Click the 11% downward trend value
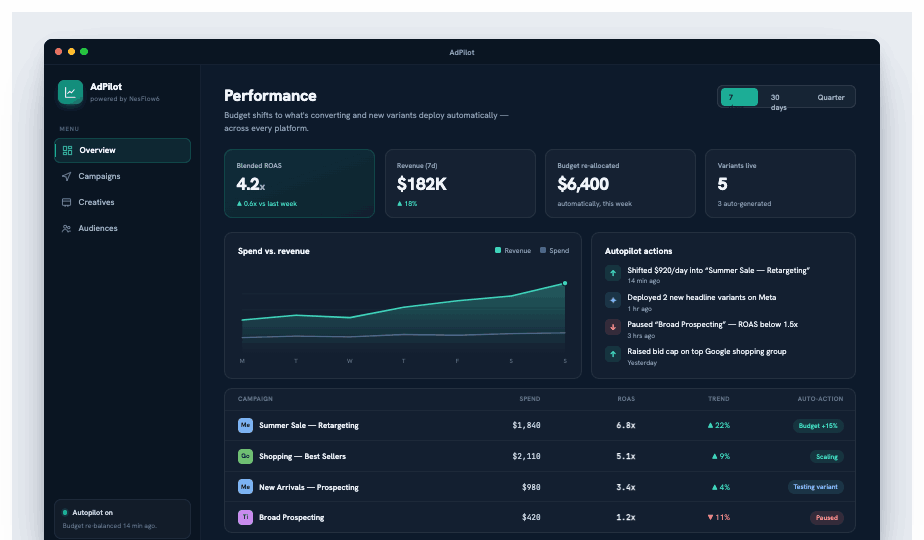This screenshot has height=540, width=924. coord(719,518)
